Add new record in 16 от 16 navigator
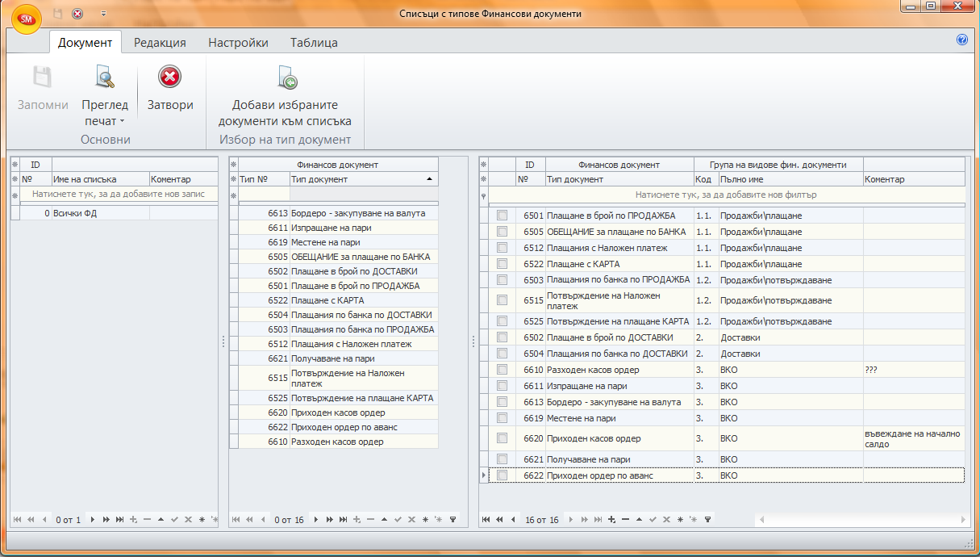980x557 pixels. pos(611,520)
